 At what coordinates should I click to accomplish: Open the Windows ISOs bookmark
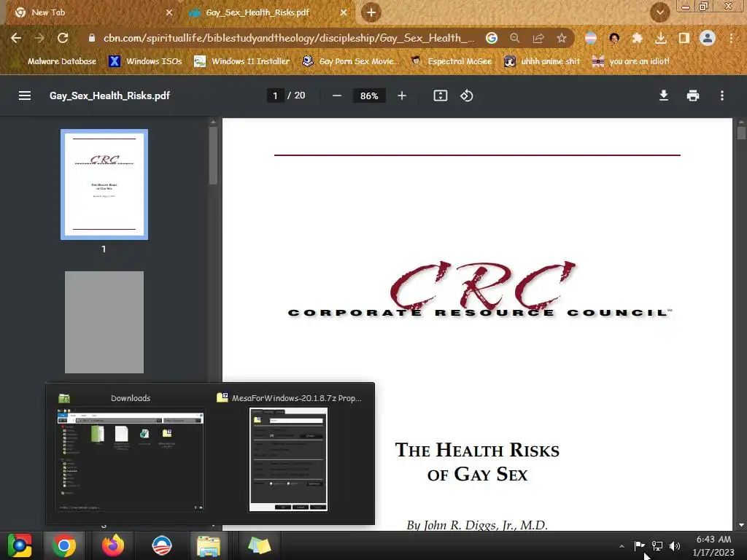(146, 61)
